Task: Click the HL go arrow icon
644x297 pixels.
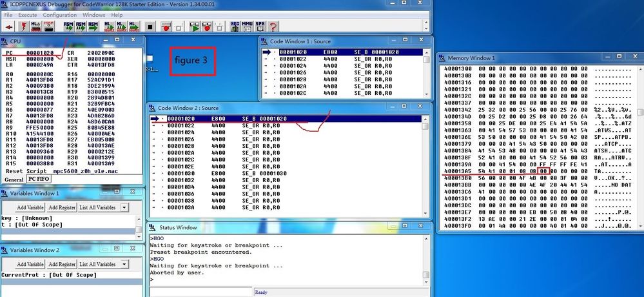Action: point(134,26)
